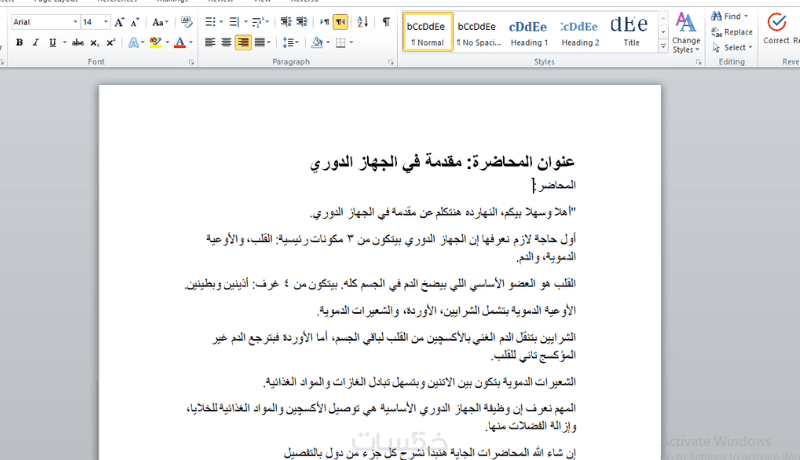Toggle Right-to-Left text direction

click(x=341, y=22)
